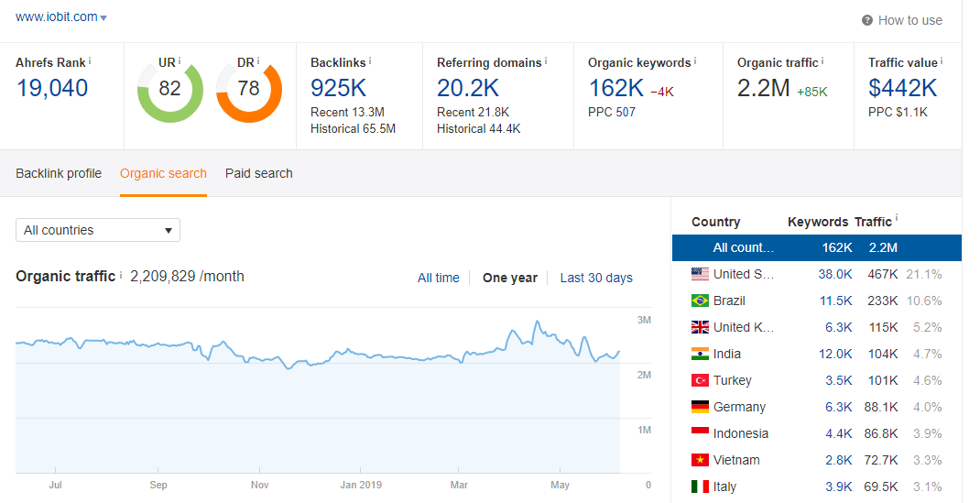The image size is (980, 503).
Task: Select the One year chart range
Action: [x=510, y=278]
